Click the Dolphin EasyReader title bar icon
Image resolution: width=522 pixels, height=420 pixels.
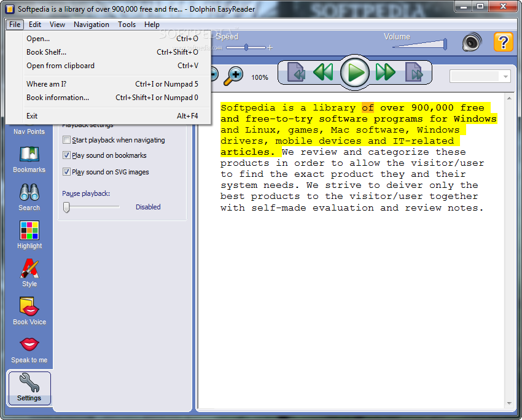pos(10,9)
